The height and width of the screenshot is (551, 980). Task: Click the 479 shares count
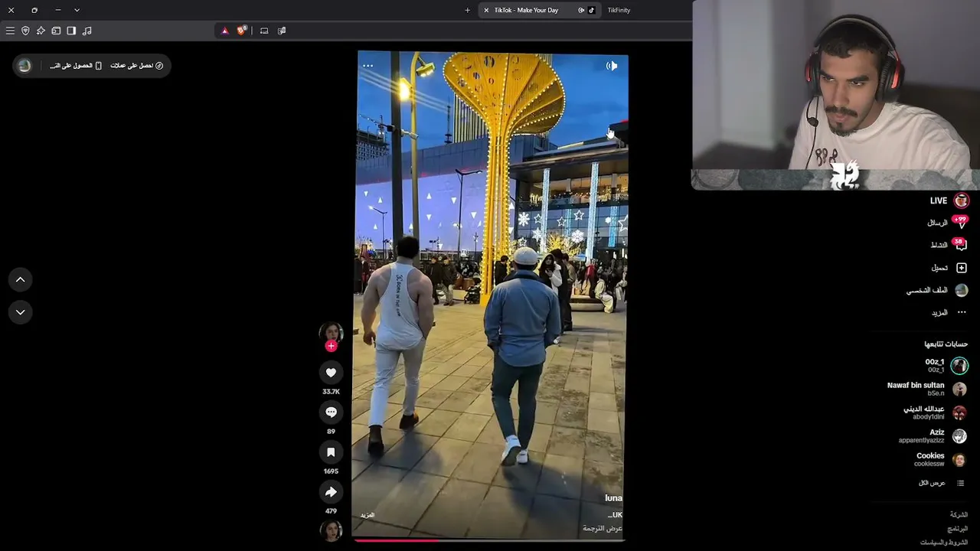[x=331, y=511]
